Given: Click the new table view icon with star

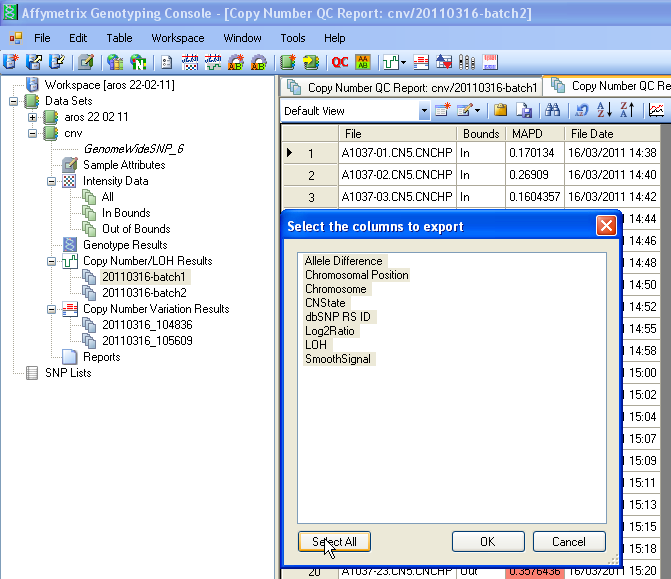Looking at the screenshot, I should [442, 110].
